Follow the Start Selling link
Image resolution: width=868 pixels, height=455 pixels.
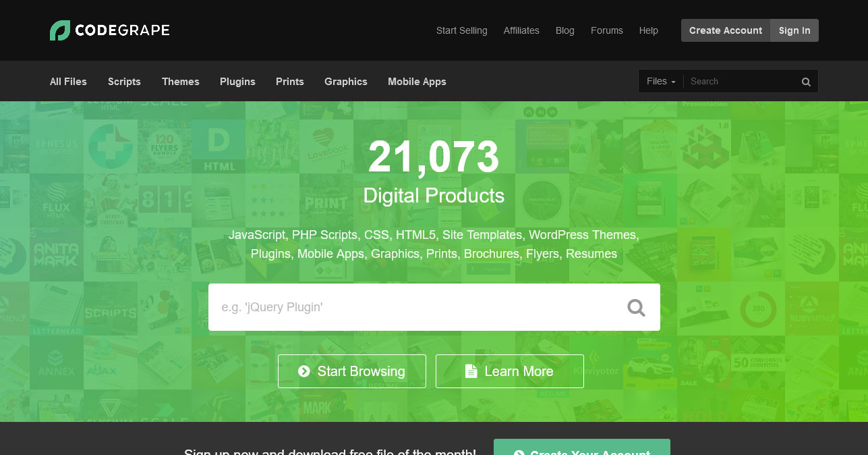[x=461, y=30]
